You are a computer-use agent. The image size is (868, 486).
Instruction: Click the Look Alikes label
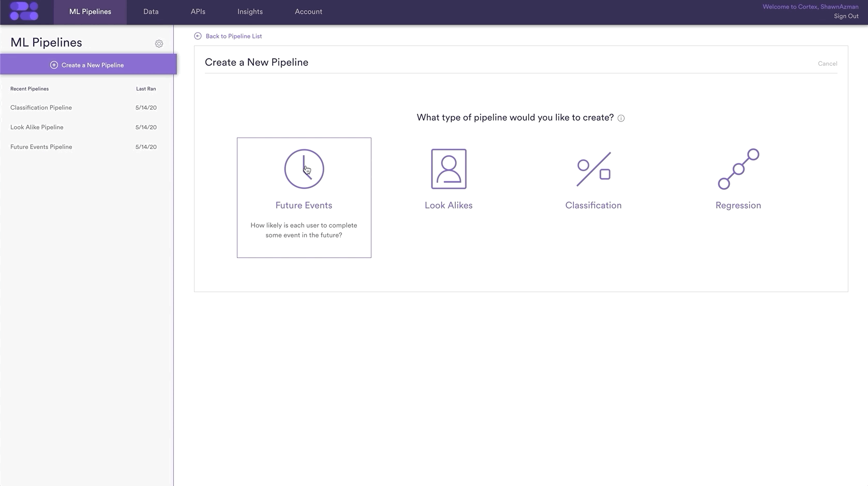(x=448, y=205)
